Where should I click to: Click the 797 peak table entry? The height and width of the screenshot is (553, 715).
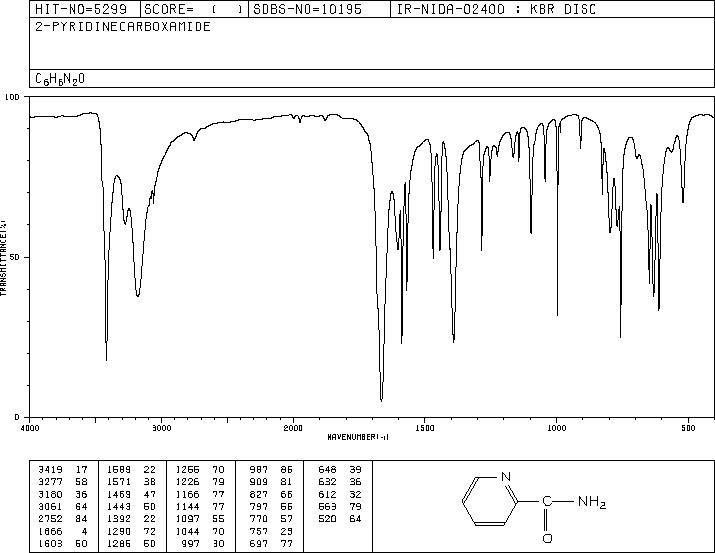click(271, 506)
